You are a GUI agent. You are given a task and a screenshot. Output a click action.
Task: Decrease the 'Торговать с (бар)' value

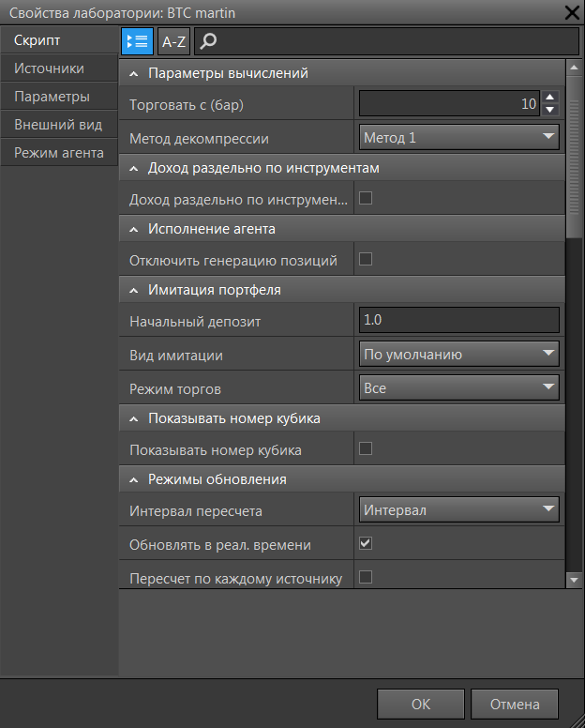point(550,110)
